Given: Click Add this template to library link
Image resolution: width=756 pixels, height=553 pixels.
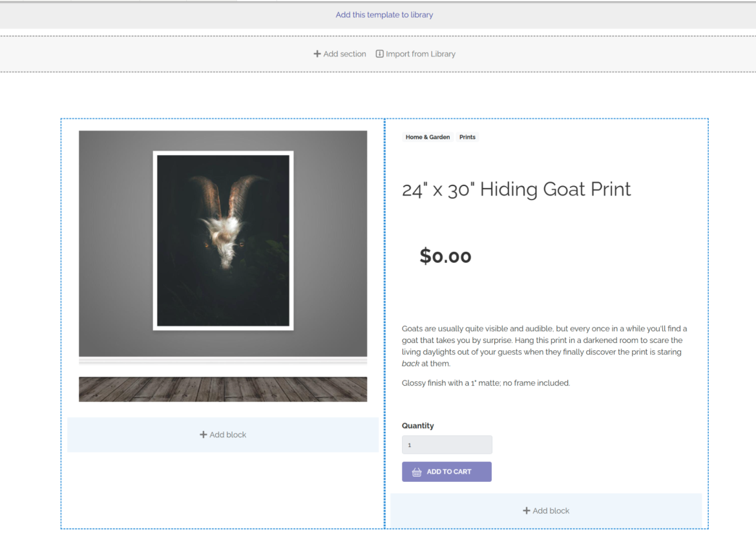Looking at the screenshot, I should point(384,15).
